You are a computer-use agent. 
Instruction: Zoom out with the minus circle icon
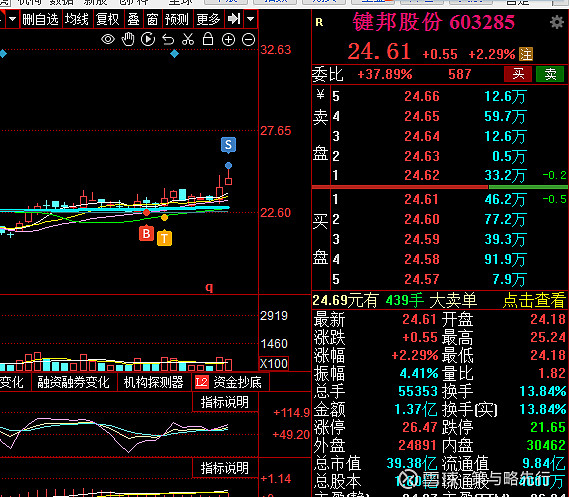pos(249,40)
